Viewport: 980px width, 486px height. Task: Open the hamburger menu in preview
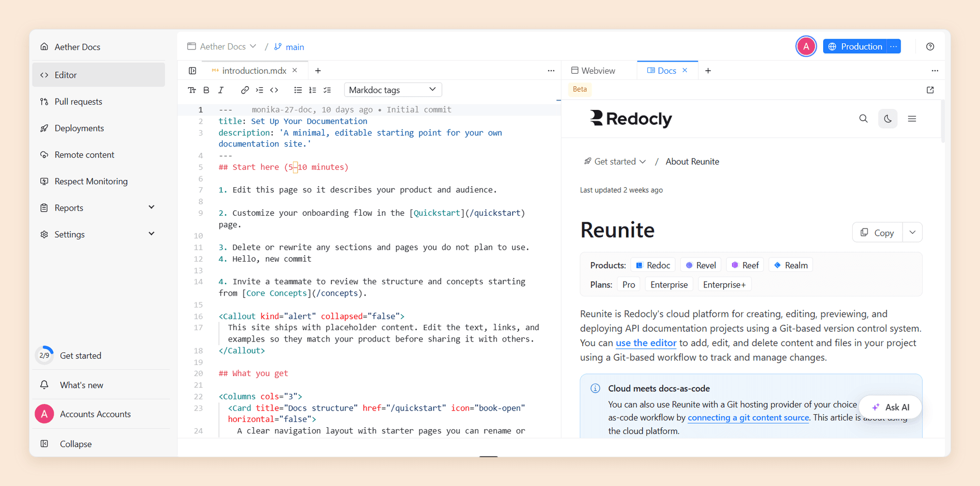[912, 119]
